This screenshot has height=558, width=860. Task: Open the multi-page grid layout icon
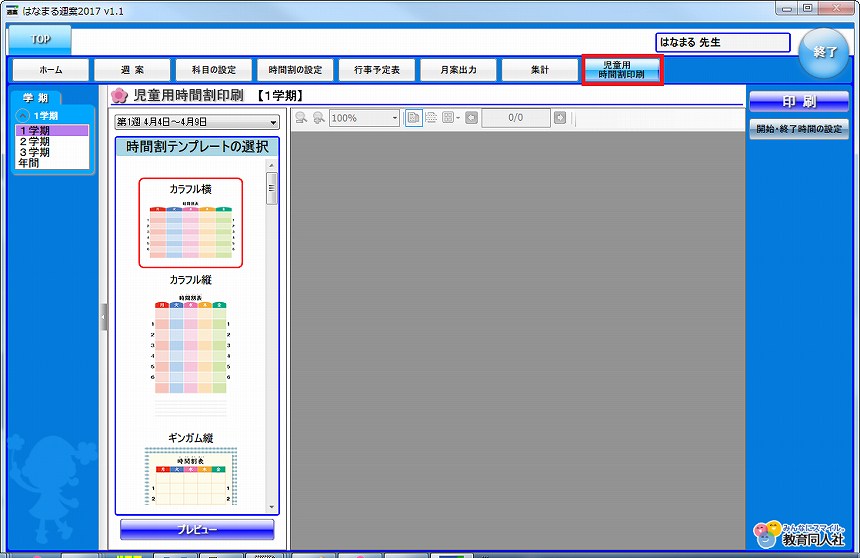tap(448, 117)
